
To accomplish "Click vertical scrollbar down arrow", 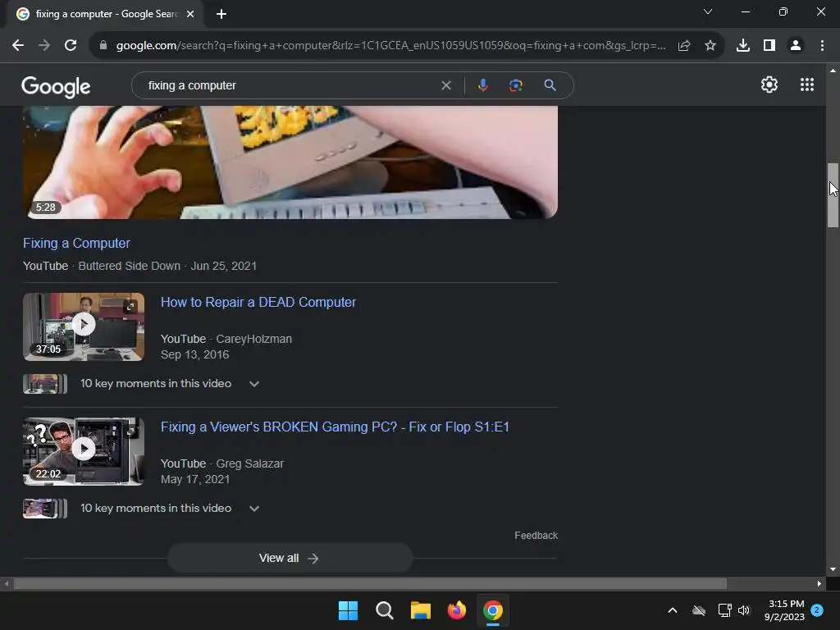I will pyautogui.click(x=833, y=569).
